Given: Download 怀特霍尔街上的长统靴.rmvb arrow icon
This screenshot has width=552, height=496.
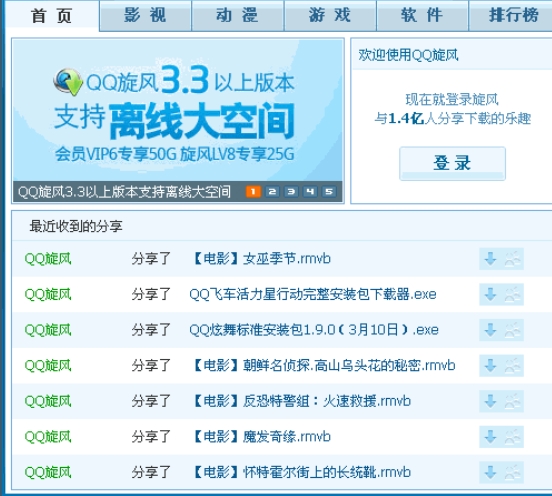Looking at the screenshot, I should pyautogui.click(x=490, y=472).
